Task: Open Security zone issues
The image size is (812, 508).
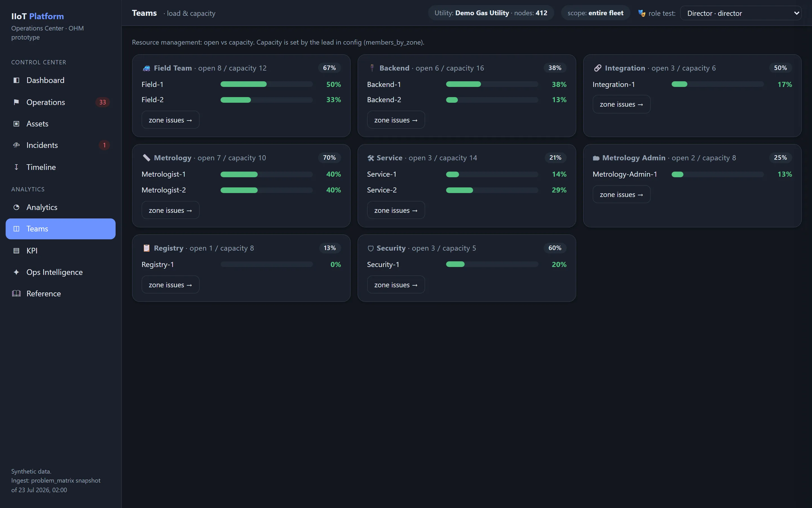Action: click(x=396, y=285)
